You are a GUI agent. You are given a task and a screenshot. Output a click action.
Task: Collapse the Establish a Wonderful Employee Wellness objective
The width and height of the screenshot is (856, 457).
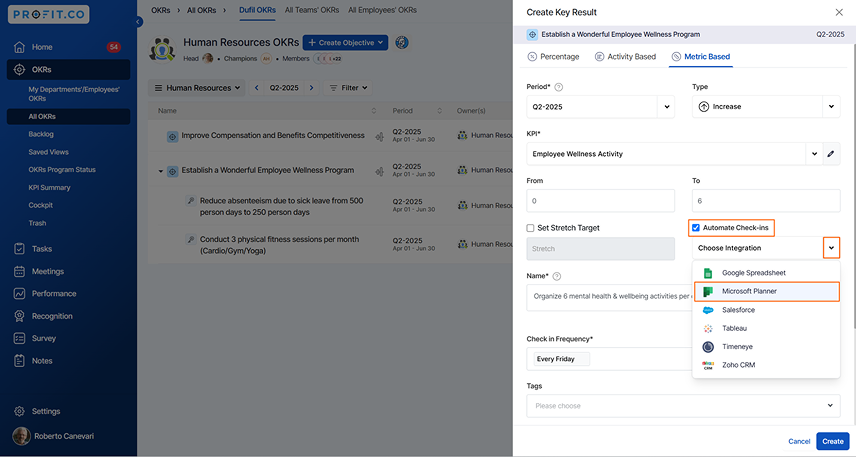pos(160,171)
